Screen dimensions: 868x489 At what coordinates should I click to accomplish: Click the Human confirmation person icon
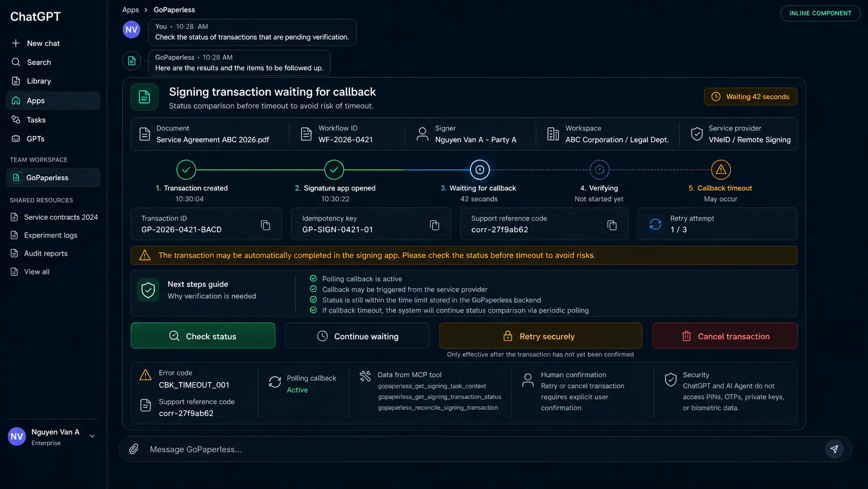528,380
